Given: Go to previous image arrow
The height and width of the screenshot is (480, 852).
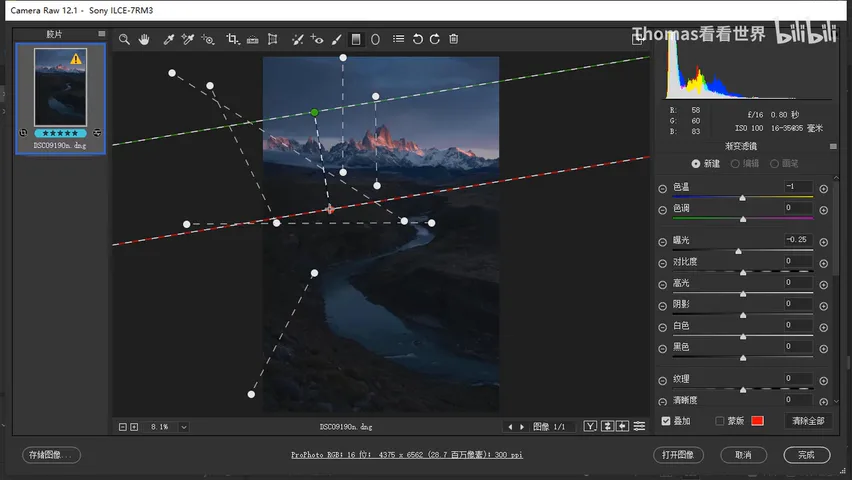Looking at the screenshot, I should [510, 427].
